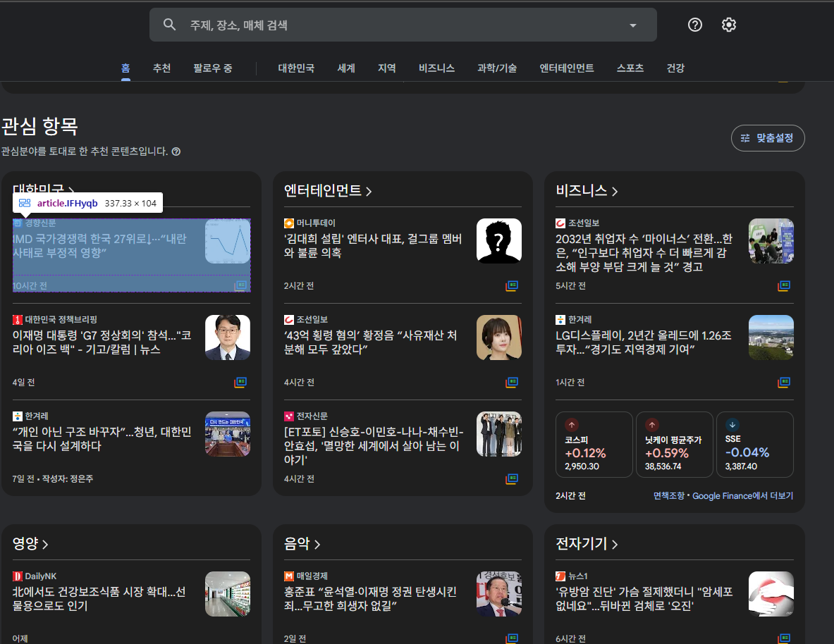
Task: Open the 이재명 대통령 G7 article portrait thumbnail
Action: [228, 338]
